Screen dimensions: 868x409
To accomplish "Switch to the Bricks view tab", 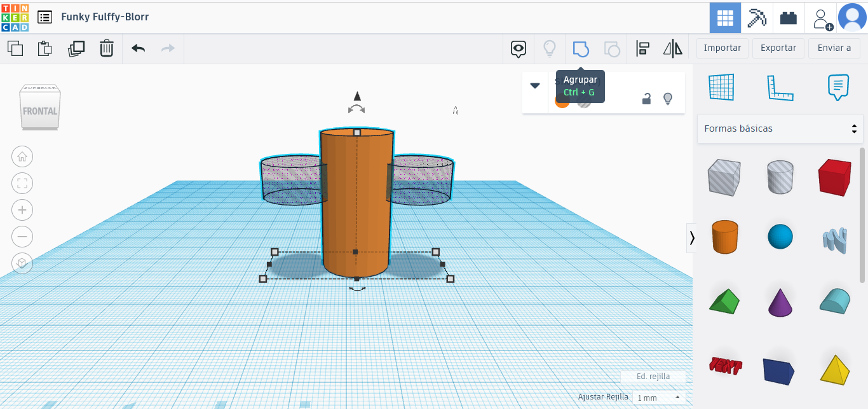I will (789, 17).
